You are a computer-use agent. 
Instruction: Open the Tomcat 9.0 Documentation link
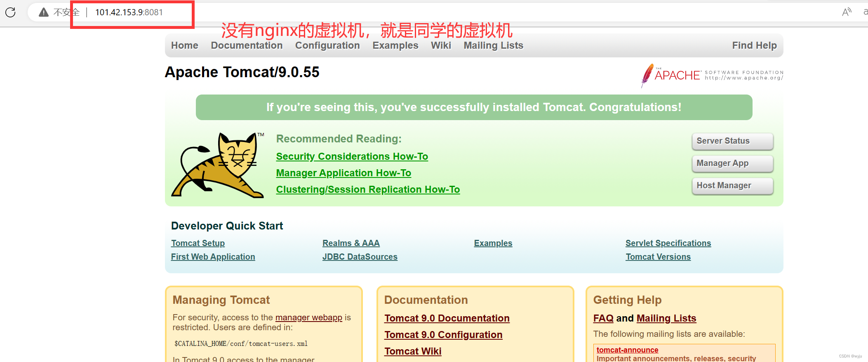coord(447,318)
